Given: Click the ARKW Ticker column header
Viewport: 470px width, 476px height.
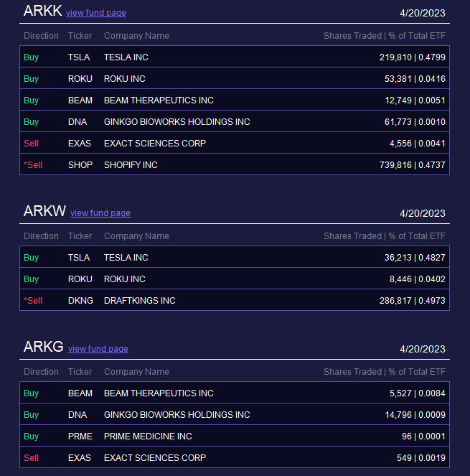Looking at the screenshot, I should [80, 236].
